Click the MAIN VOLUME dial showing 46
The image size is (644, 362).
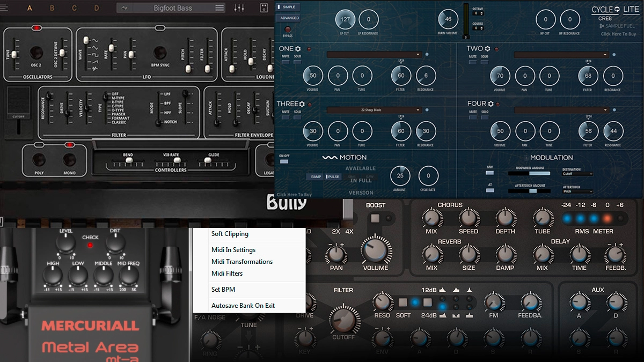(x=448, y=20)
